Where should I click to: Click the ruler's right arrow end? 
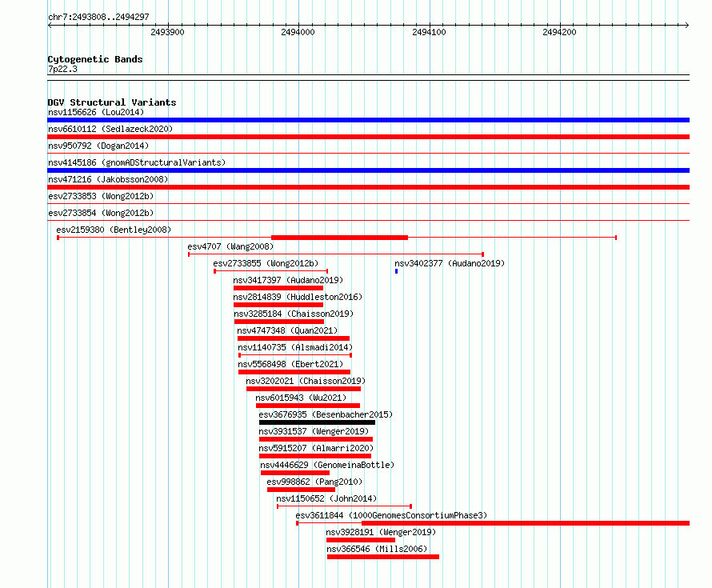687,25
